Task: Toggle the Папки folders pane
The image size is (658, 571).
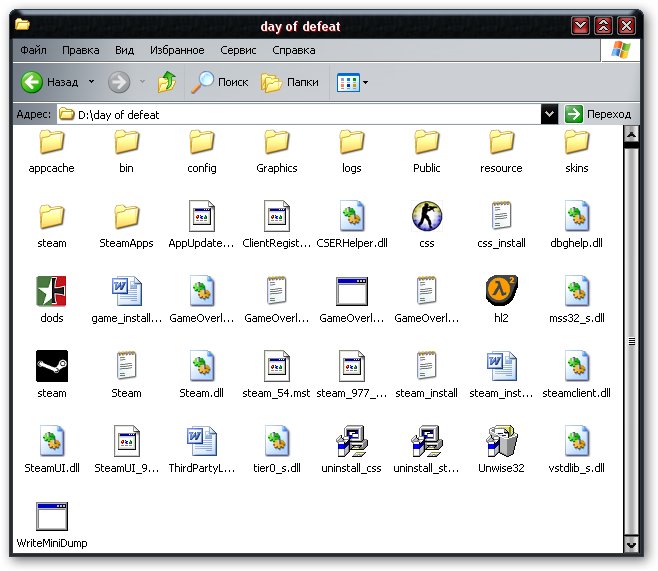Action: pos(290,82)
